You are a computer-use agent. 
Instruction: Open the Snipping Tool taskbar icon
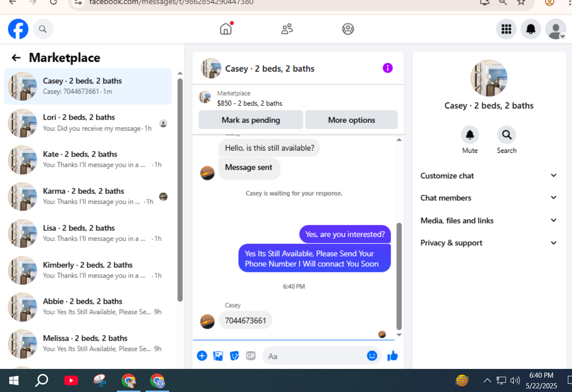pyautogui.click(x=100, y=381)
